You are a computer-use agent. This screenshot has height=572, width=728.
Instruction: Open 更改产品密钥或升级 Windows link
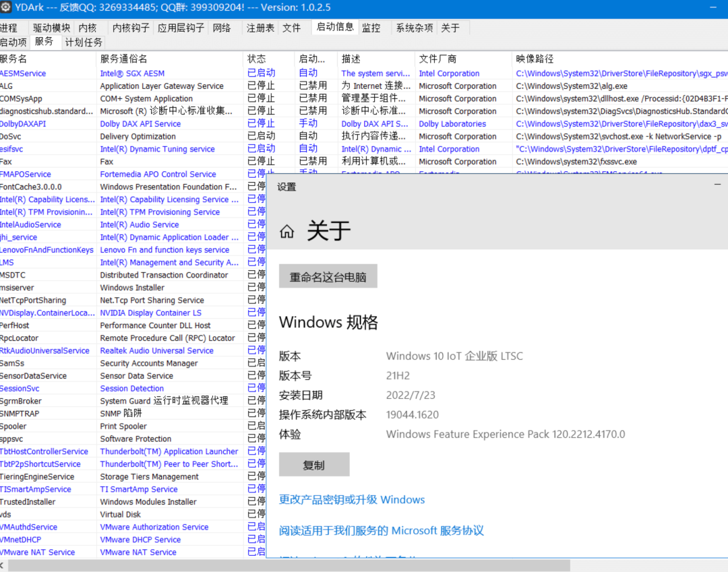[x=352, y=500]
